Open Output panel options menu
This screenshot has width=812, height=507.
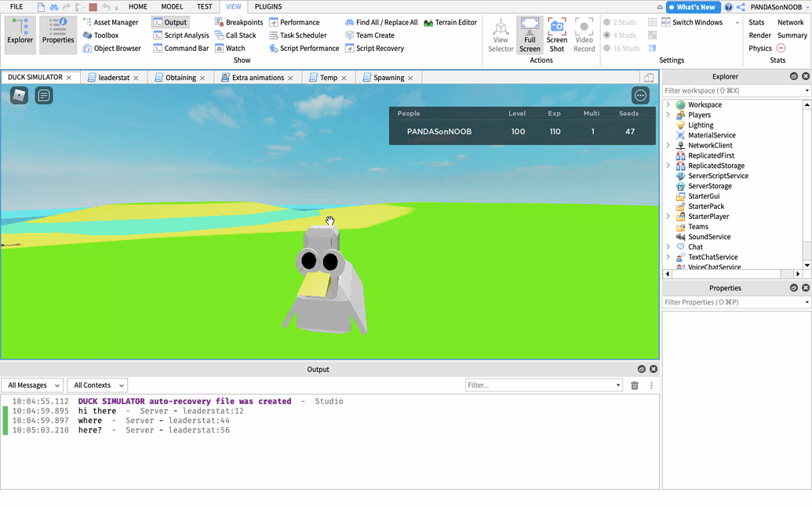pos(651,385)
